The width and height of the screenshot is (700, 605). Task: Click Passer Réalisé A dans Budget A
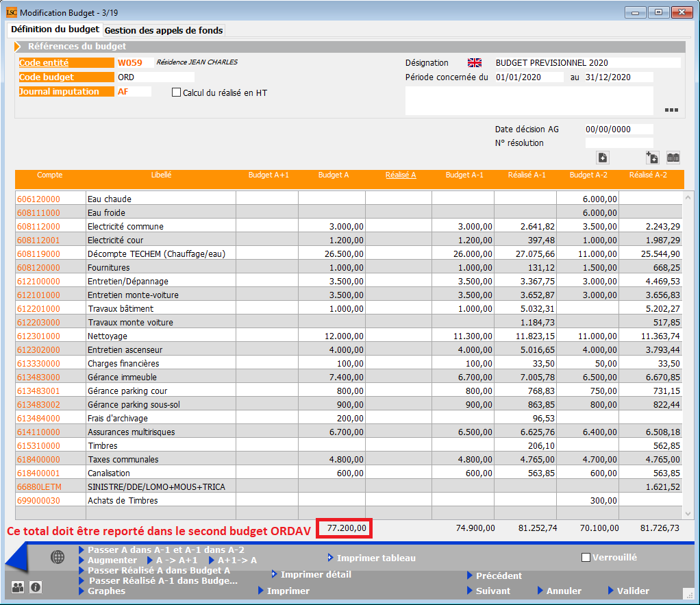pyautogui.click(x=158, y=570)
